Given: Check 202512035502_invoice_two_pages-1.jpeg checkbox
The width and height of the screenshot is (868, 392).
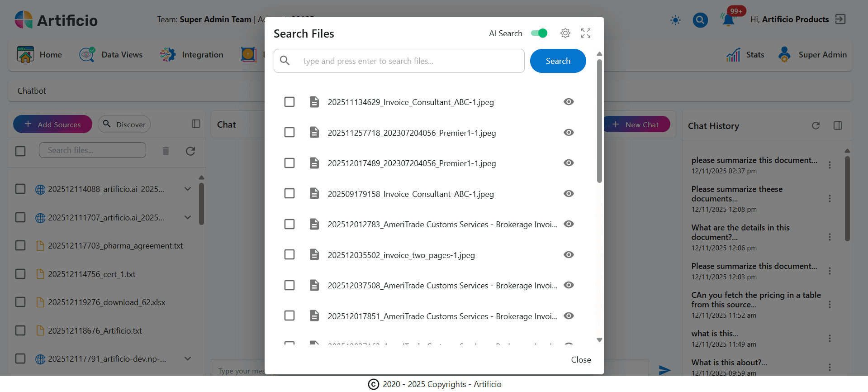Looking at the screenshot, I should [289, 254].
